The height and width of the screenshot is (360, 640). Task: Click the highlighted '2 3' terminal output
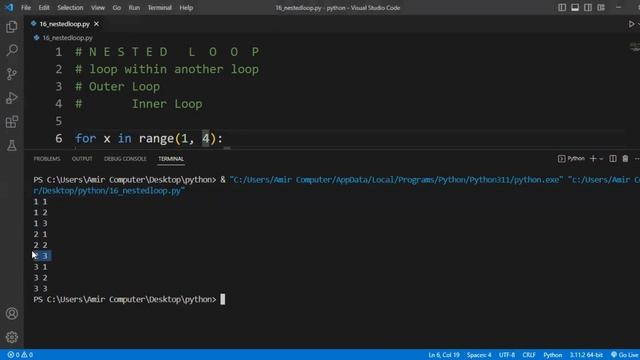coord(42,256)
